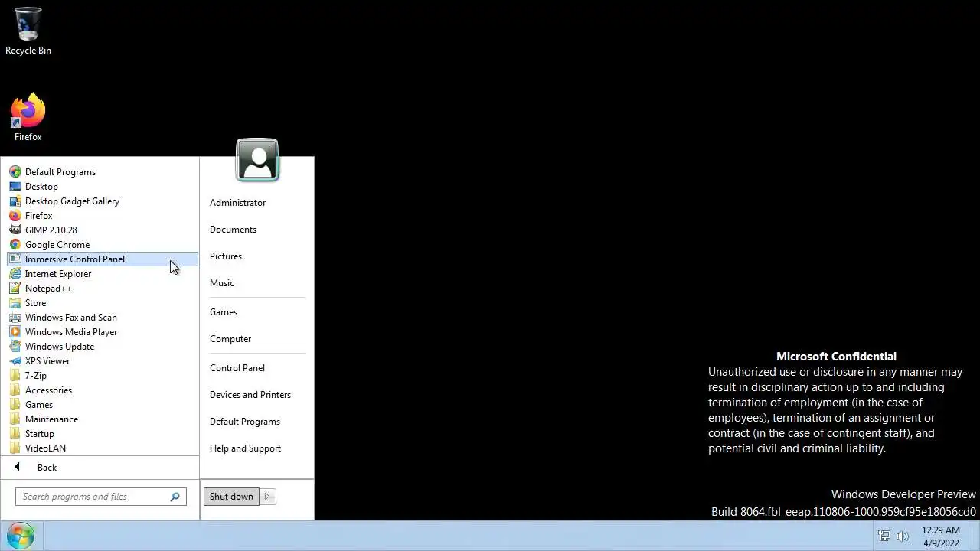Launch Windows Fax and Scan icon
Screen dimensions: 980x551
(15, 318)
